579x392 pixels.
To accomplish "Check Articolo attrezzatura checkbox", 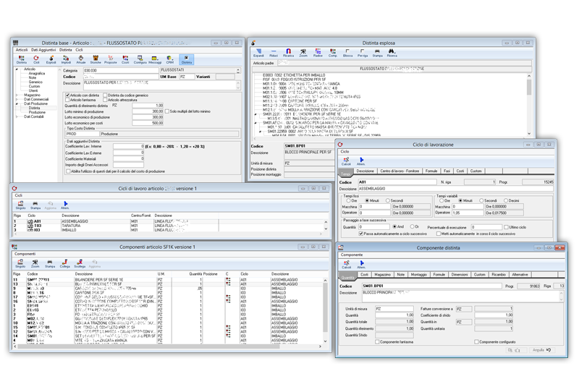I will 105,100.
